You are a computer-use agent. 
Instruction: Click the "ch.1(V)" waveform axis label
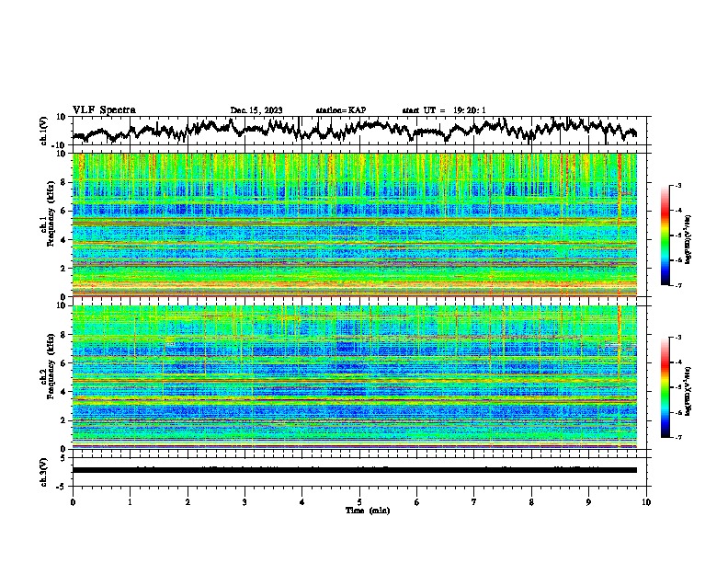44,131
